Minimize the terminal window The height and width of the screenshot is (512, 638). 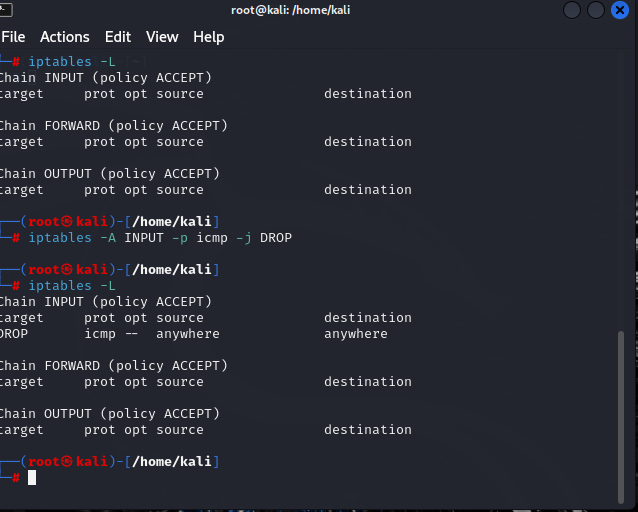[572, 10]
